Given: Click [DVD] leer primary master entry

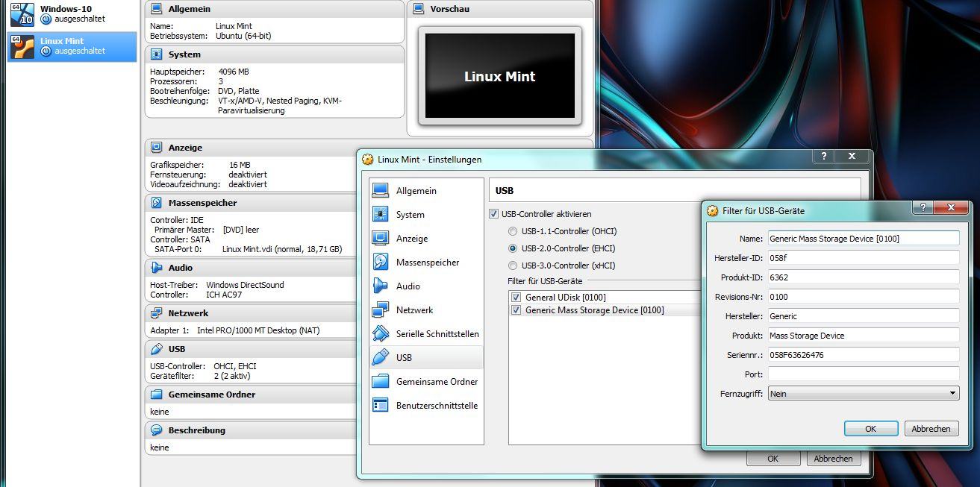Looking at the screenshot, I should tap(240, 230).
